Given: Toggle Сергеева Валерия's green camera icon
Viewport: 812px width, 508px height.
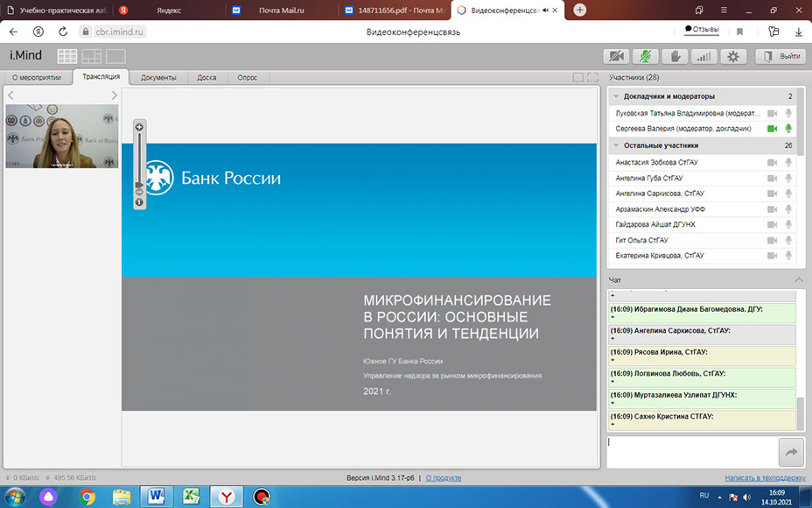Looking at the screenshot, I should pyautogui.click(x=772, y=129).
